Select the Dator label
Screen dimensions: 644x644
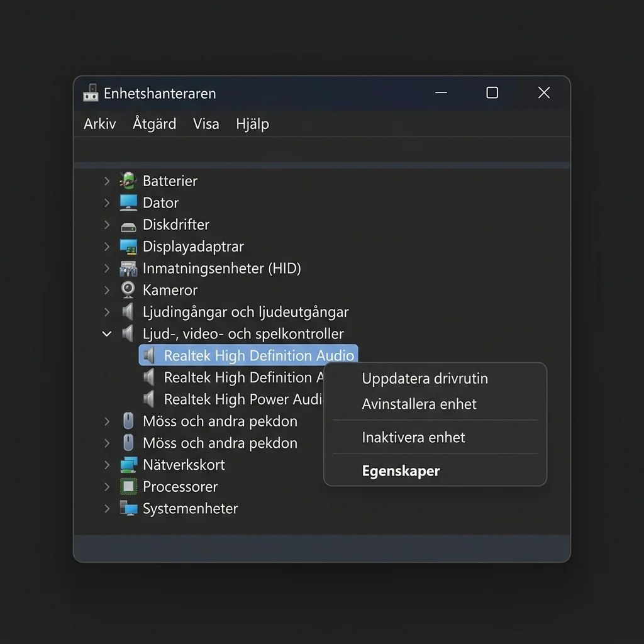point(160,203)
